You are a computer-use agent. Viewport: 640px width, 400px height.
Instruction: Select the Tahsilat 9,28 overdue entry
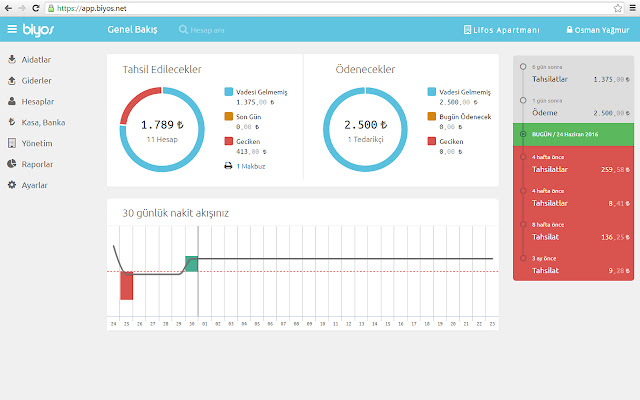pos(573,265)
